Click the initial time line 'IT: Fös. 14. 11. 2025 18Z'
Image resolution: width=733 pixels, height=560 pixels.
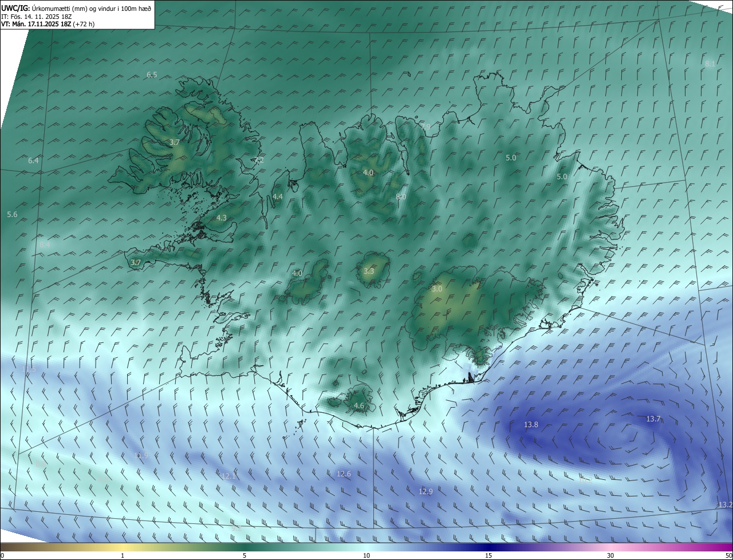point(38,17)
